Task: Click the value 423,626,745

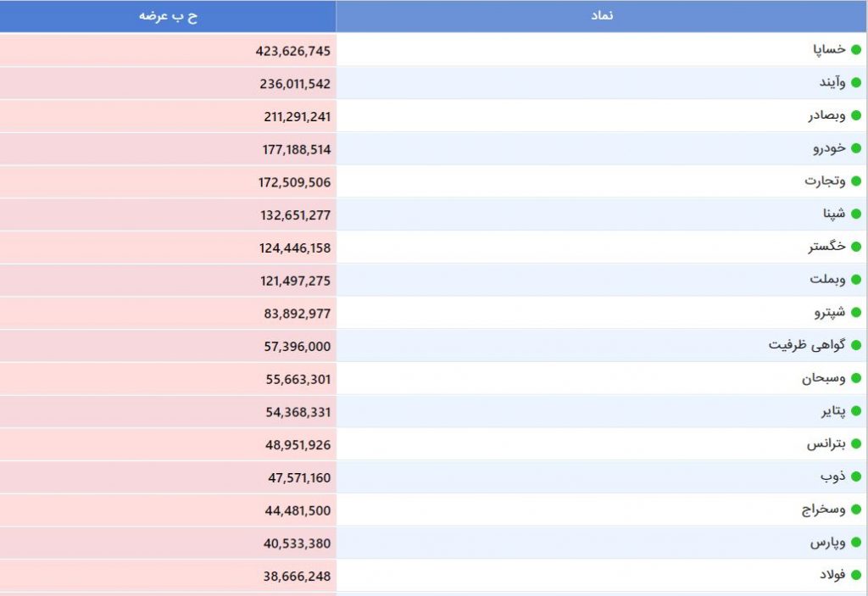Action: [x=292, y=52]
